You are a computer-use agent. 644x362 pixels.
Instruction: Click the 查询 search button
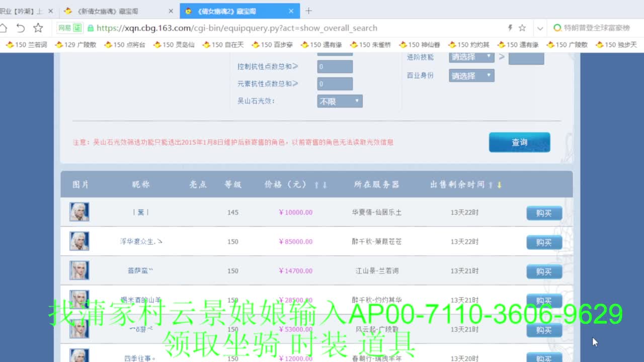click(519, 142)
